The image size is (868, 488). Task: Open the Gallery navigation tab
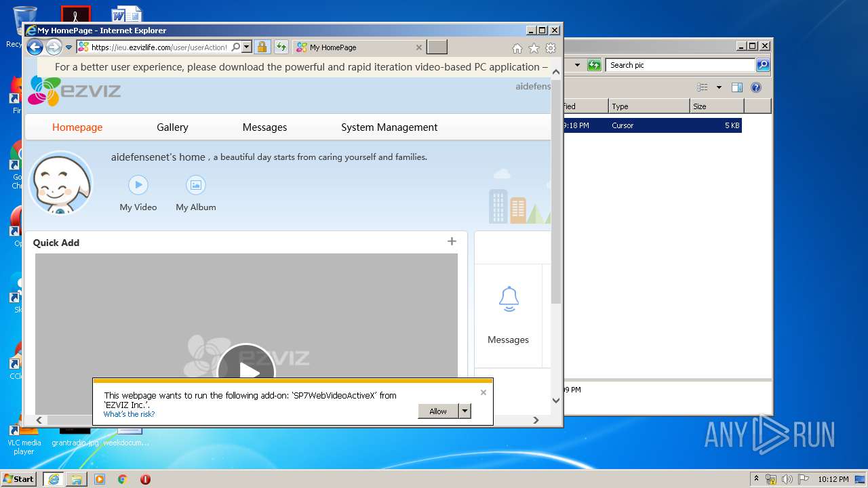(x=172, y=127)
